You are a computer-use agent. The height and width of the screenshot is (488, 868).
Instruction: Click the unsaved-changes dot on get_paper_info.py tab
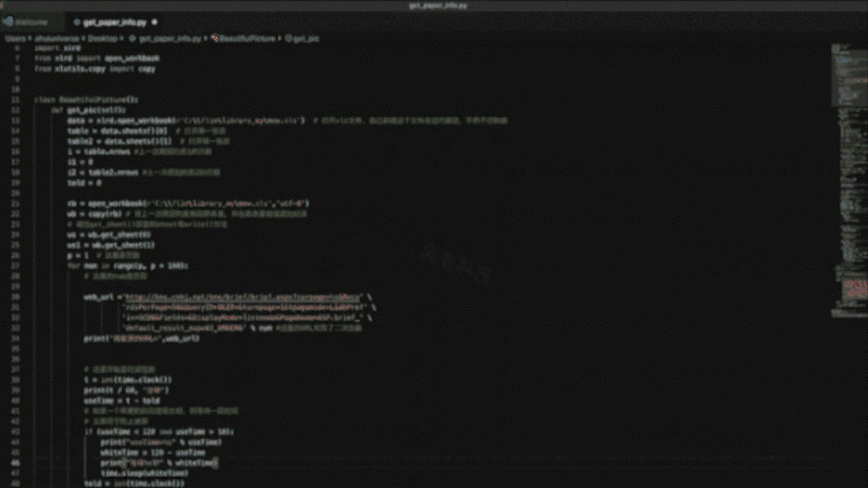(154, 22)
